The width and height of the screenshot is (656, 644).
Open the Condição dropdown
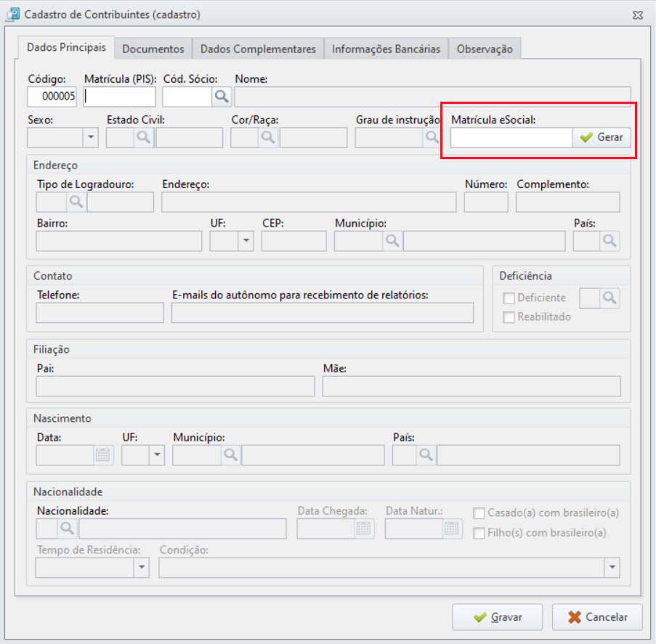click(x=612, y=568)
